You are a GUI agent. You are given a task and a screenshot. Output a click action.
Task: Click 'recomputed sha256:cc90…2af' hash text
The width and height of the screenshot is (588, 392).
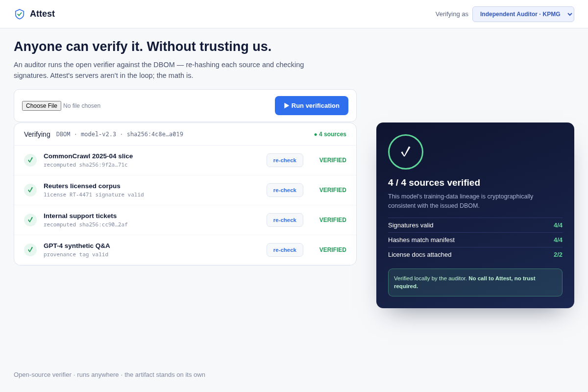click(86, 225)
